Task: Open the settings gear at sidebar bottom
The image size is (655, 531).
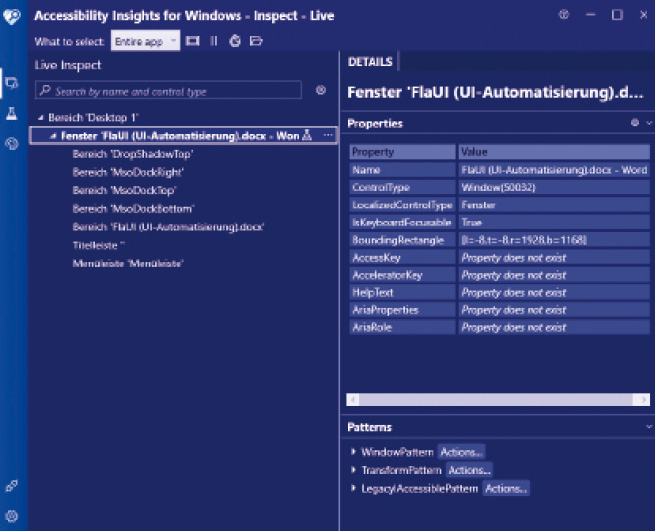Action: click(12, 516)
